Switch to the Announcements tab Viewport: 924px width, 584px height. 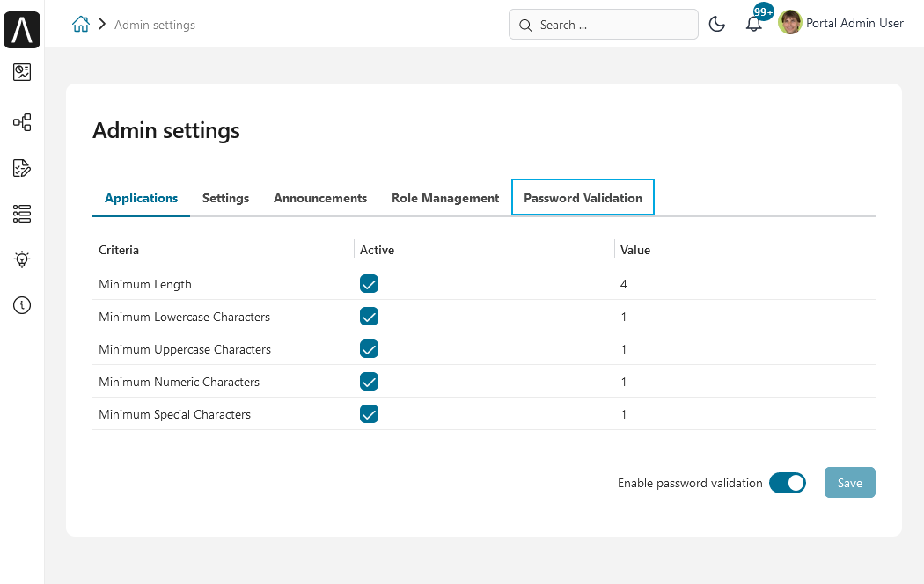(x=320, y=198)
